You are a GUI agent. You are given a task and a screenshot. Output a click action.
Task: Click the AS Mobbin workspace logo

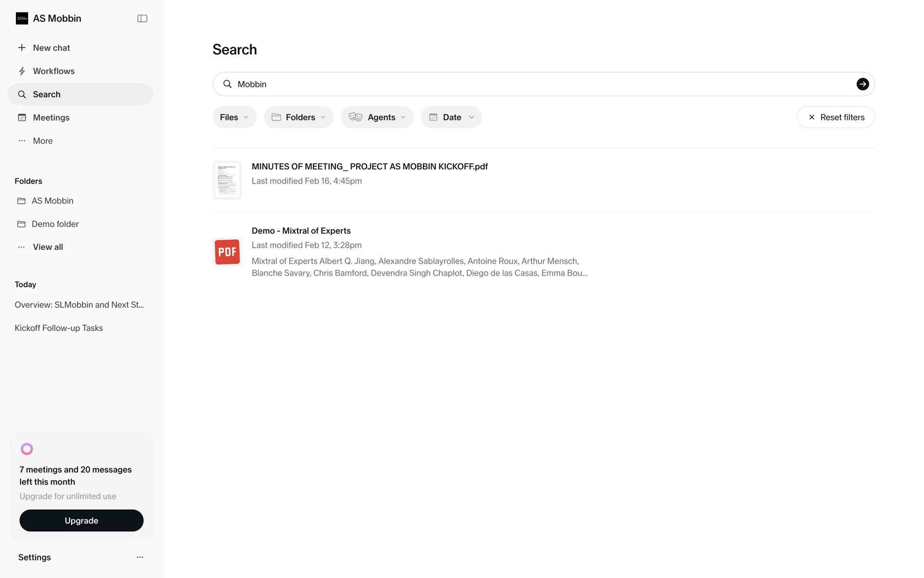click(x=22, y=18)
